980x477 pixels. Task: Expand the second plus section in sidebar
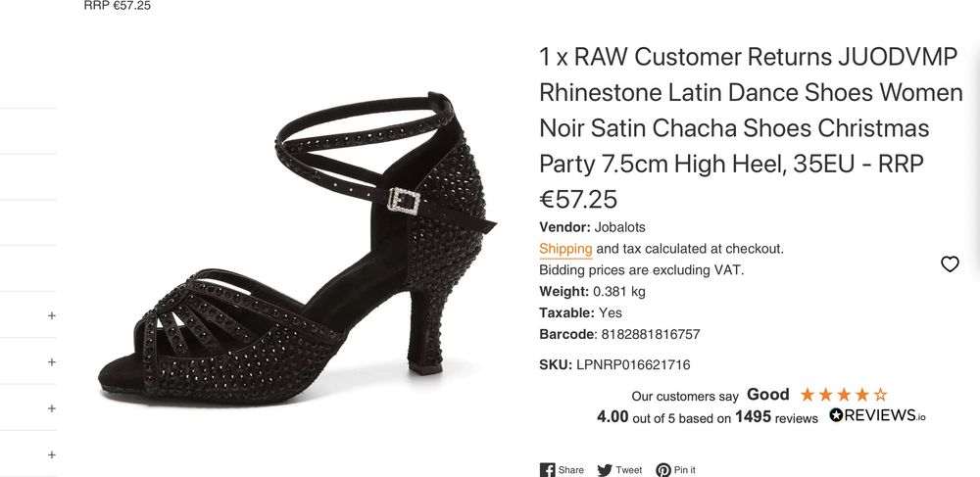[x=52, y=362]
